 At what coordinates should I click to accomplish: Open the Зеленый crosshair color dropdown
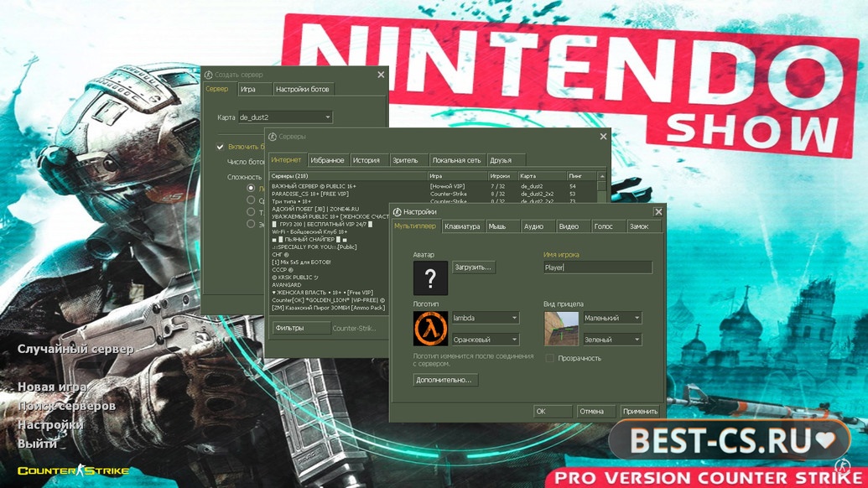612,339
